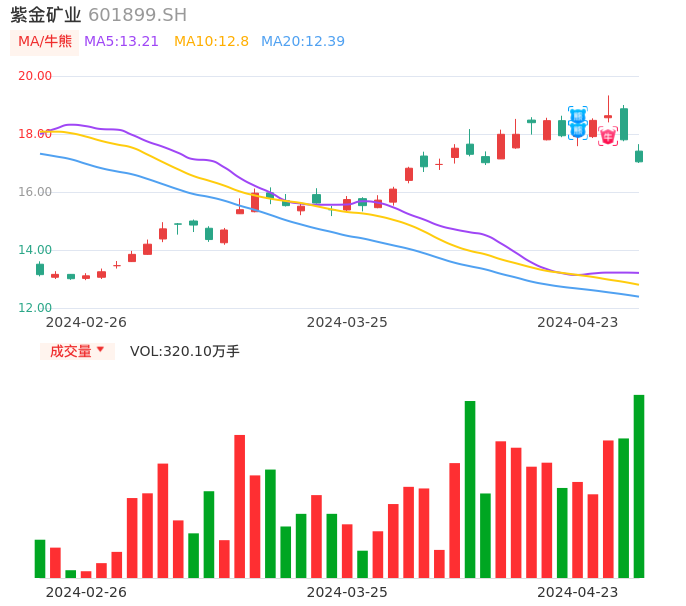Click the stock name 紫金矿业
Screen dimensions: 686x606
(x=46, y=15)
